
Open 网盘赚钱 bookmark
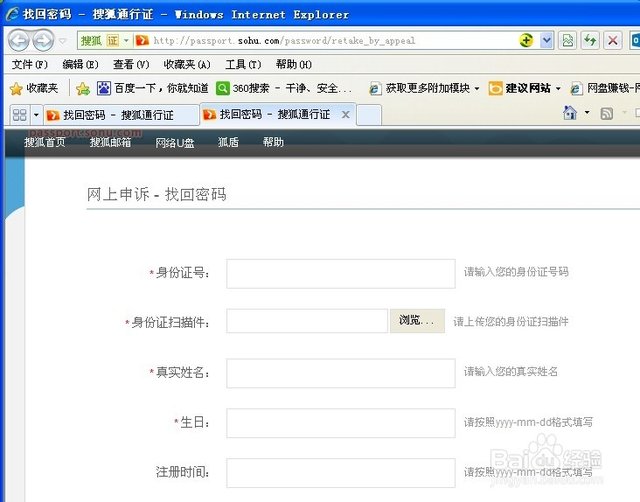point(605,88)
